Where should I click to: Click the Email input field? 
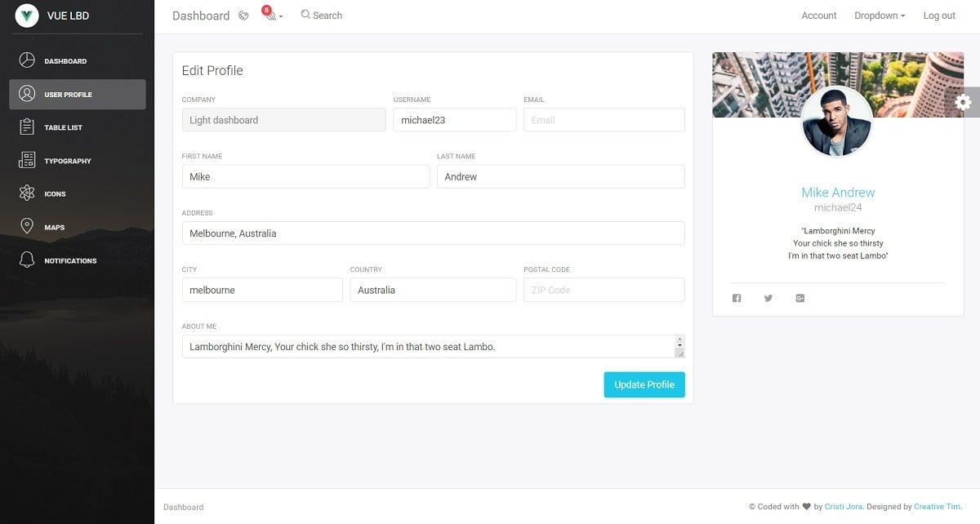coord(604,119)
